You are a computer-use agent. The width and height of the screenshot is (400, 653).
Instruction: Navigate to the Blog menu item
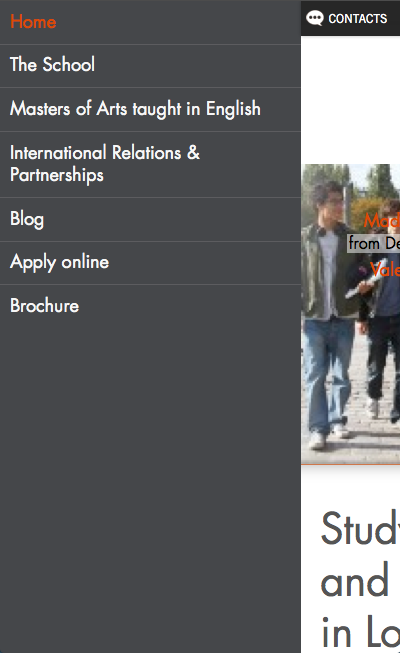pyautogui.click(x=150, y=219)
